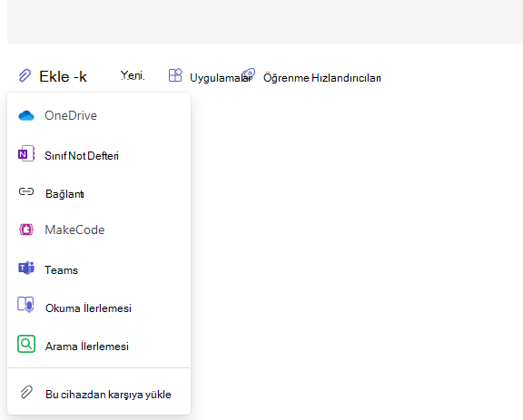The height and width of the screenshot is (420, 523).
Task: Click the paperclip icon for device upload
Action: click(x=26, y=393)
